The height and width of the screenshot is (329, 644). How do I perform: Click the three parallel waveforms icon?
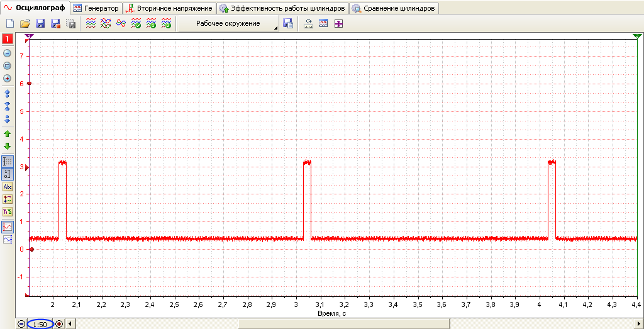click(x=91, y=24)
